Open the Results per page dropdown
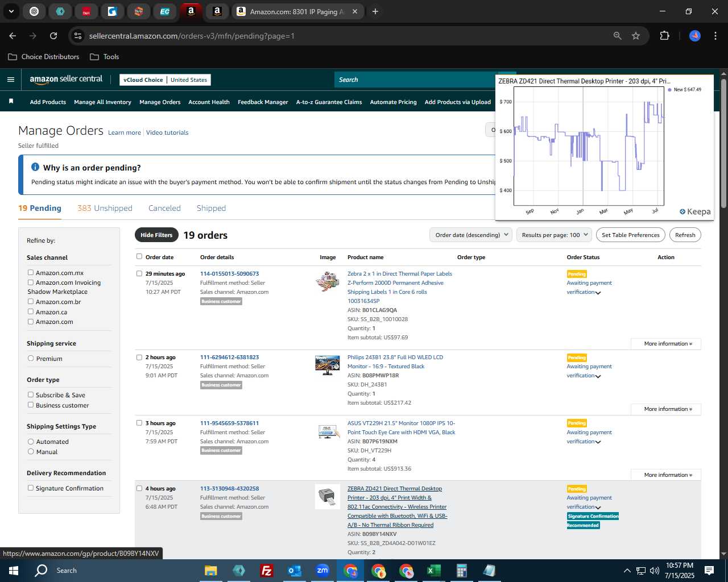 555,235
